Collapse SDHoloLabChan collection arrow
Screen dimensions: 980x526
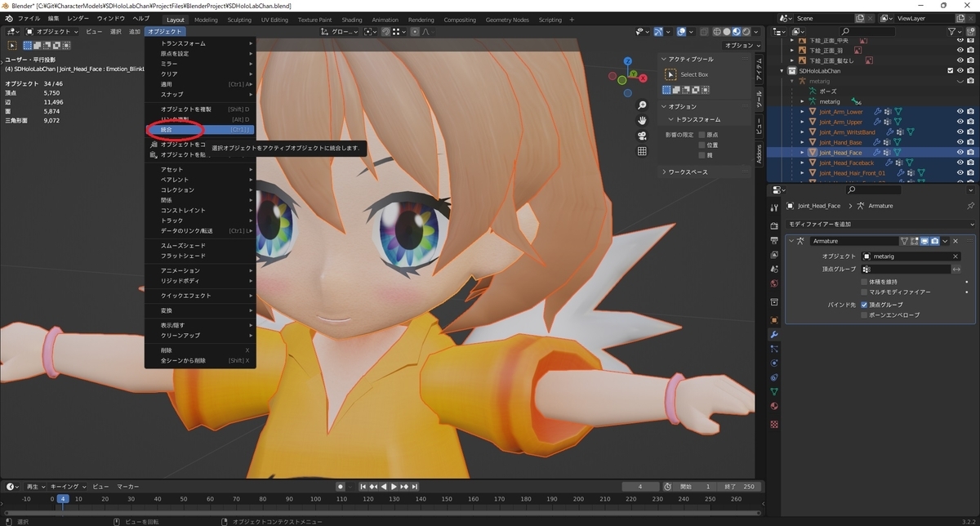click(x=782, y=71)
